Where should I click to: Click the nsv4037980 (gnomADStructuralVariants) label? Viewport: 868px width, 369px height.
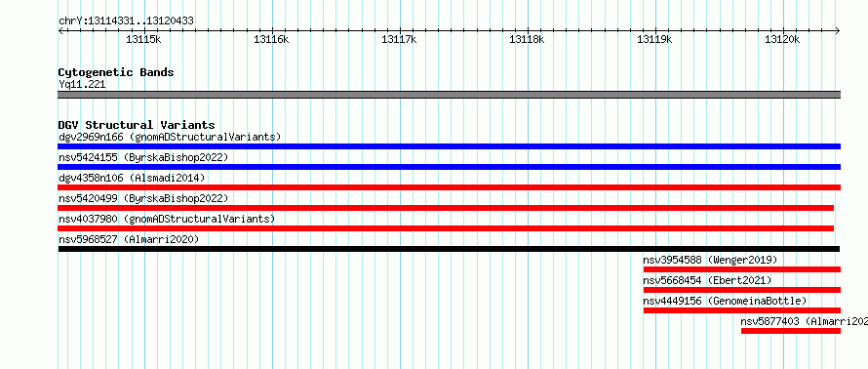pos(167,219)
